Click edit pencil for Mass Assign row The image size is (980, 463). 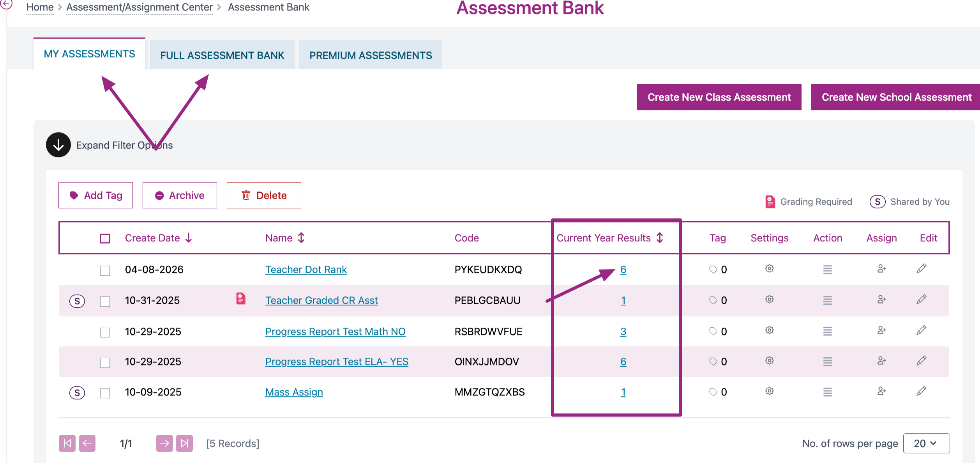921,391
